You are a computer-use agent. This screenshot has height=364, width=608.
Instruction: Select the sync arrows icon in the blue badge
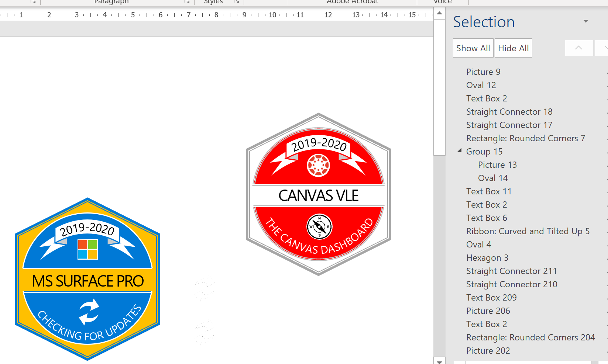click(x=89, y=312)
